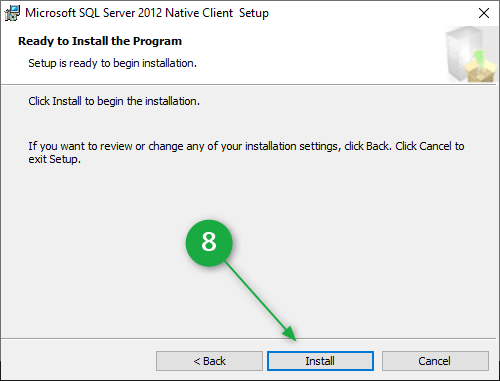The image size is (500, 381).
Task: Close the setup window with X
Action: 484,13
